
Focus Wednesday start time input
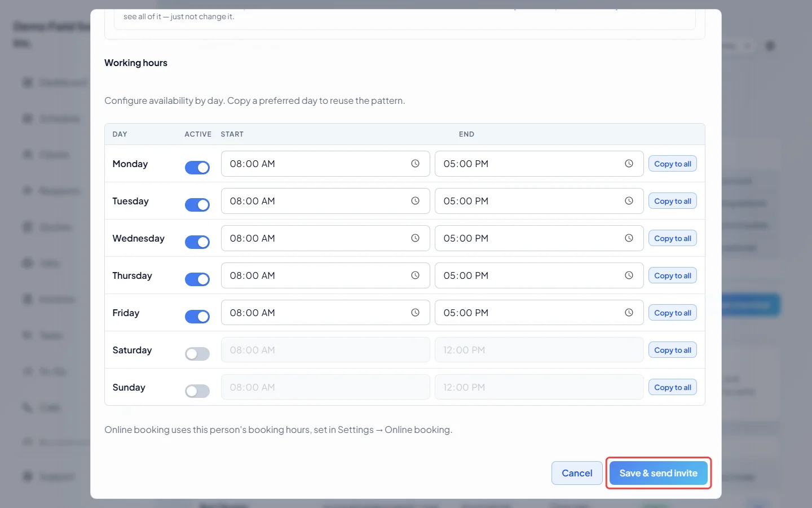(x=325, y=238)
